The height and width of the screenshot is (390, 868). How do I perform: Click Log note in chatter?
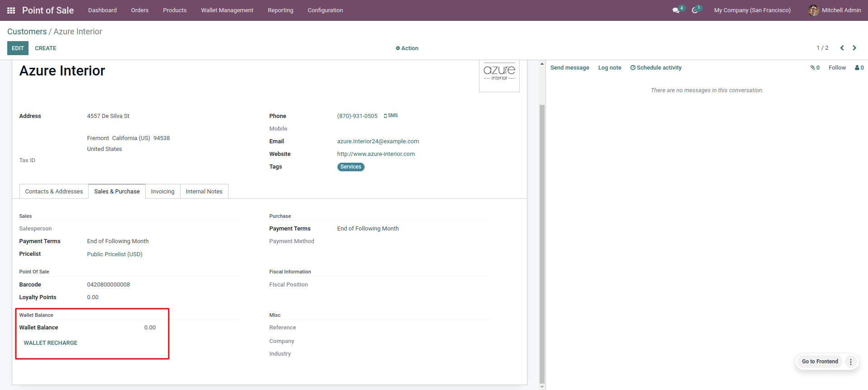click(x=610, y=68)
